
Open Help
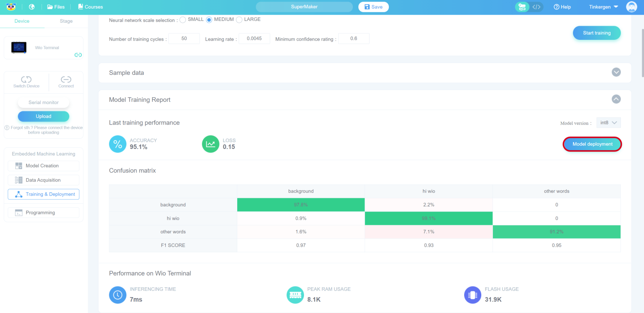(x=562, y=7)
